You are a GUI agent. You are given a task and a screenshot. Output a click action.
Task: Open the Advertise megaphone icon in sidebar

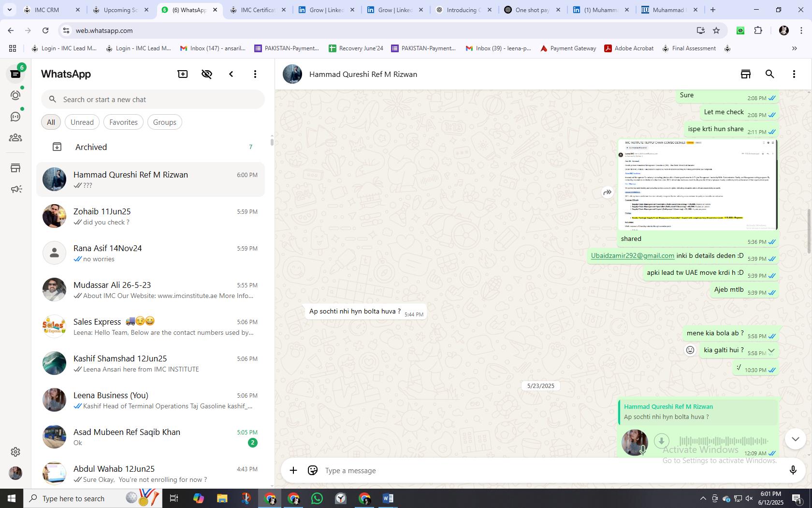pyautogui.click(x=16, y=189)
